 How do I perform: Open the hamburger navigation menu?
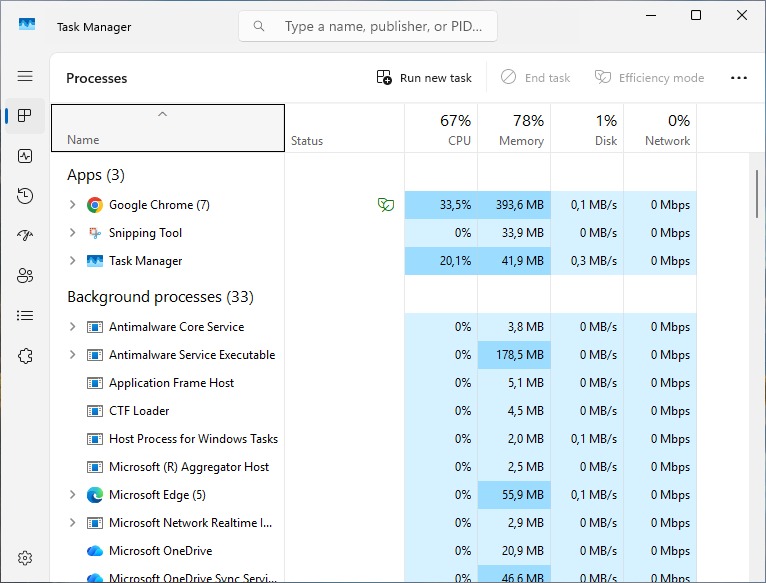pos(25,76)
